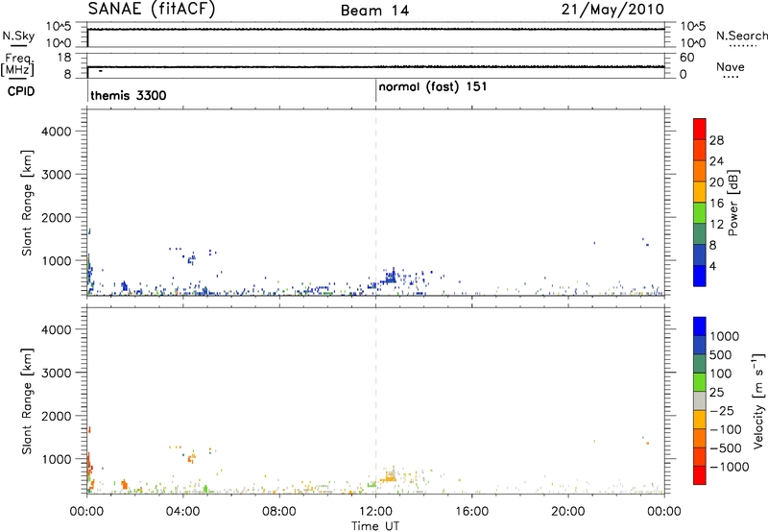The height and width of the screenshot is (532, 768).
Task: Click the plot title 'SANAE (fitACF)'
Action: 152,9
